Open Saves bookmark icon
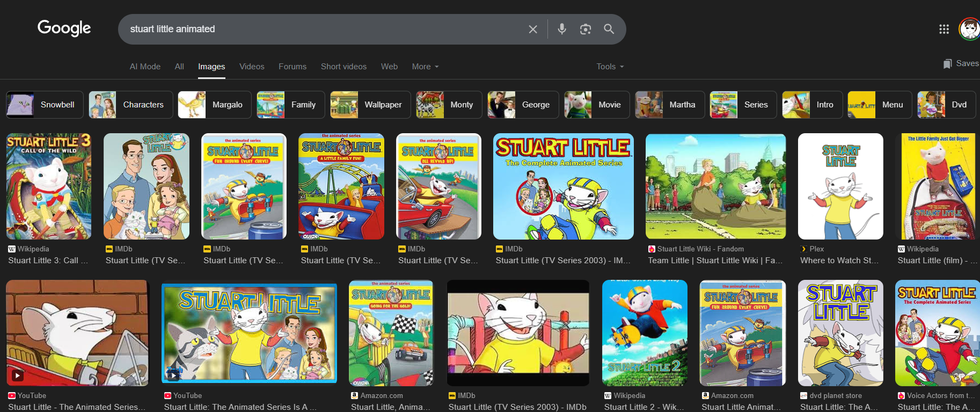 tap(948, 64)
